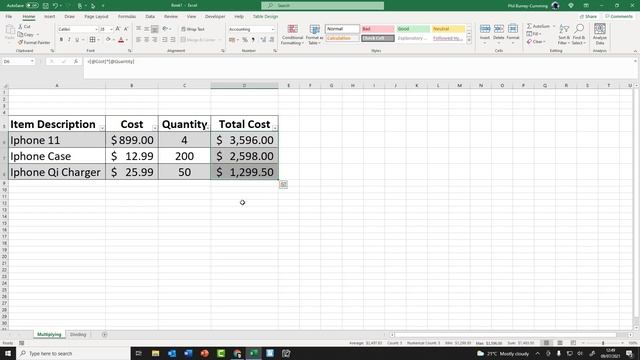Toggle Bold formatting

click(61, 40)
